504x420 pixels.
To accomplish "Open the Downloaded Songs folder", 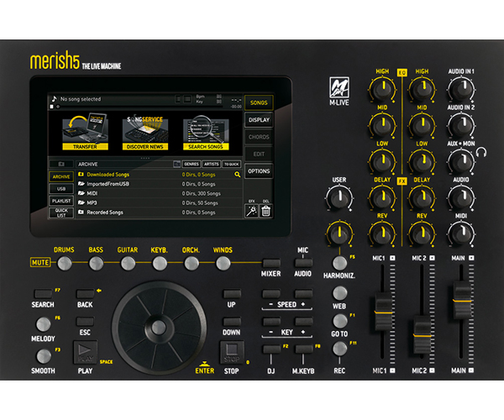I will 159,175.
